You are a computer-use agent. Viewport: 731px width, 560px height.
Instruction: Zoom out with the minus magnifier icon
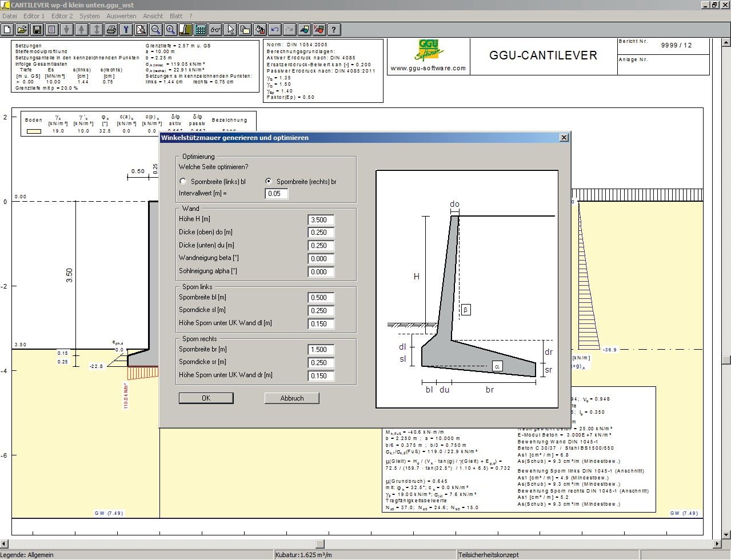click(x=156, y=30)
